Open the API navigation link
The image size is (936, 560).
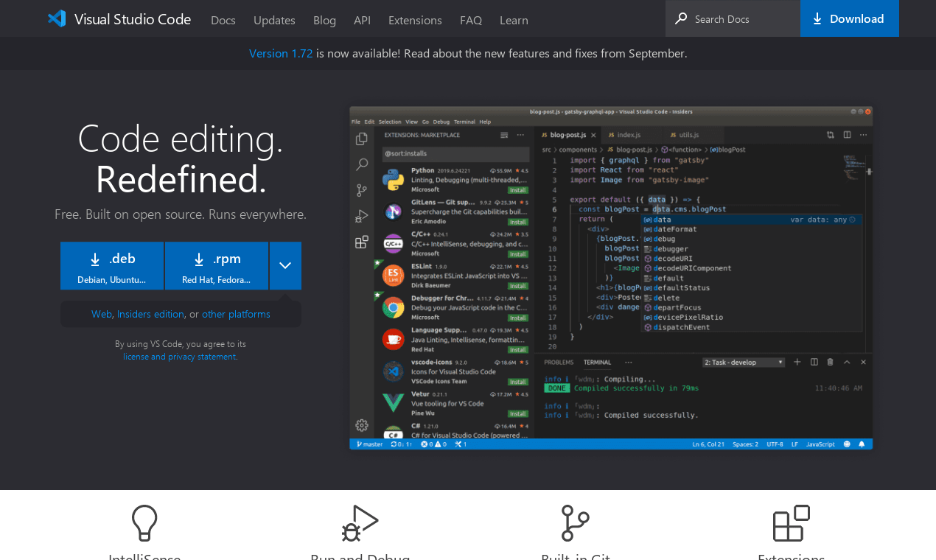click(362, 20)
